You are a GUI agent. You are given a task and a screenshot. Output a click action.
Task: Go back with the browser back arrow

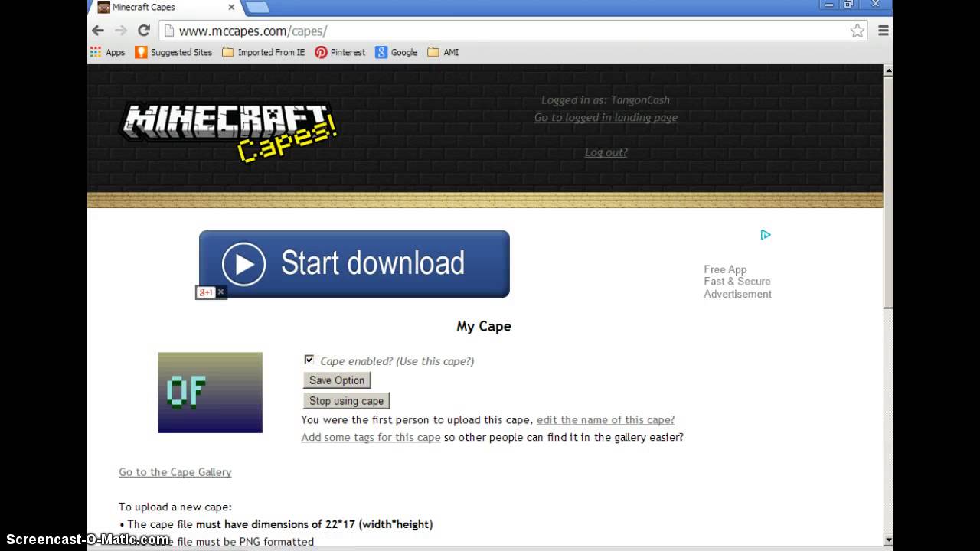click(x=98, y=31)
